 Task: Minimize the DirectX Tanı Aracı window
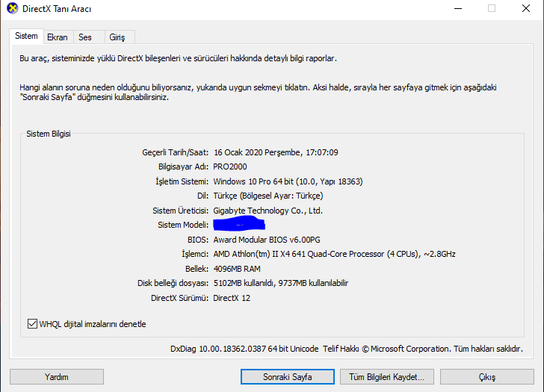click(x=458, y=8)
